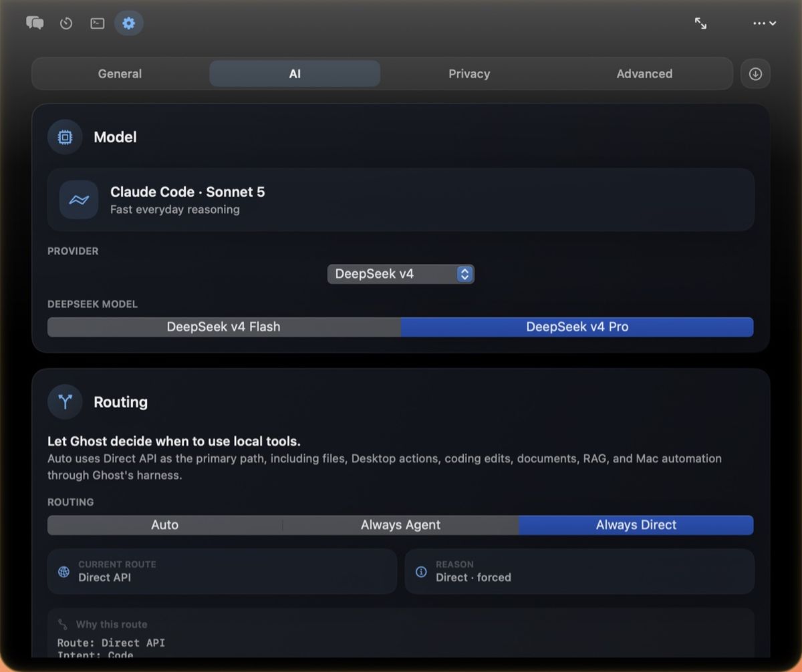Click 'Let Ghost decide when to use local tools.'
This screenshot has height=672, width=802.
(174, 442)
